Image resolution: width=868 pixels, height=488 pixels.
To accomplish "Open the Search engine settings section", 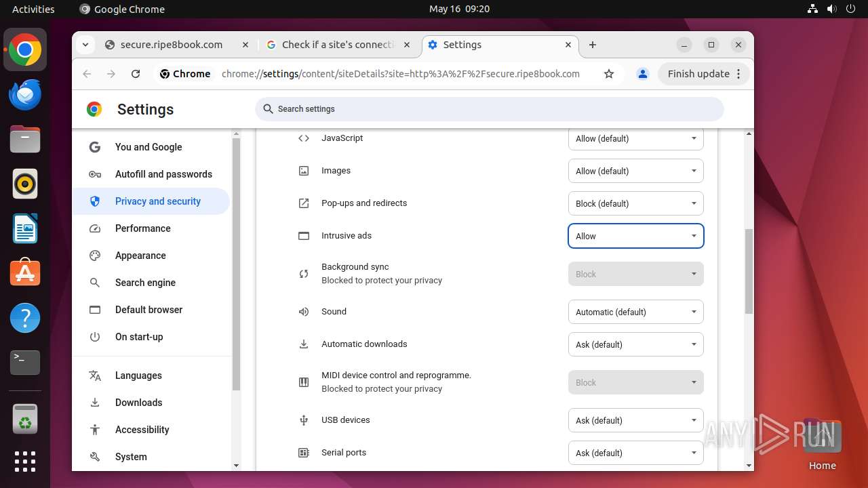I will (x=151, y=283).
